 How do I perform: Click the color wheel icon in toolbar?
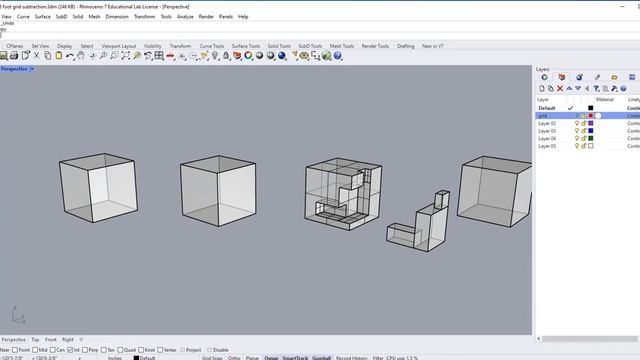coord(248,56)
